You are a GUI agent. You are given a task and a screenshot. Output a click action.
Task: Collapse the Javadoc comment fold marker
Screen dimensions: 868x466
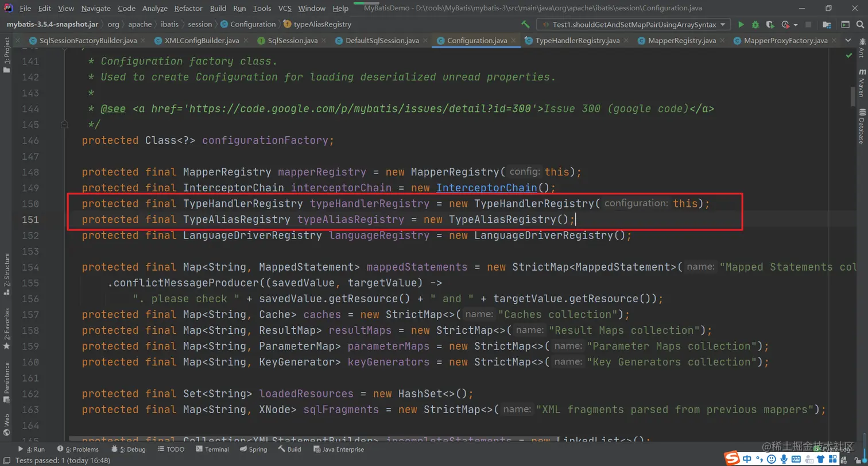tap(65, 124)
